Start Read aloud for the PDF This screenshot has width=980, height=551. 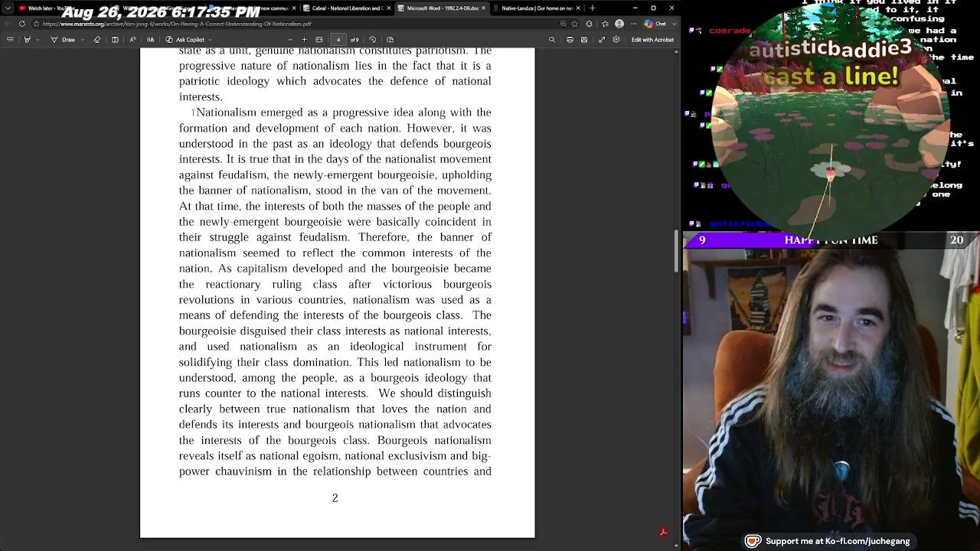[x=133, y=40]
